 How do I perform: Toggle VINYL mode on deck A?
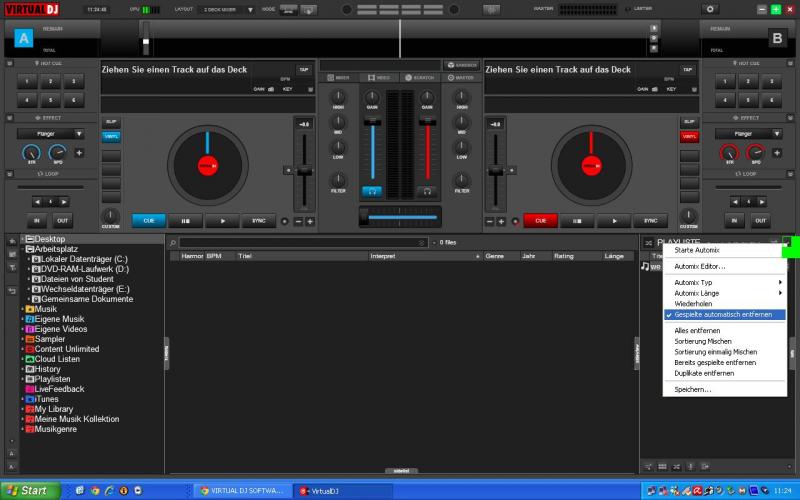point(111,137)
